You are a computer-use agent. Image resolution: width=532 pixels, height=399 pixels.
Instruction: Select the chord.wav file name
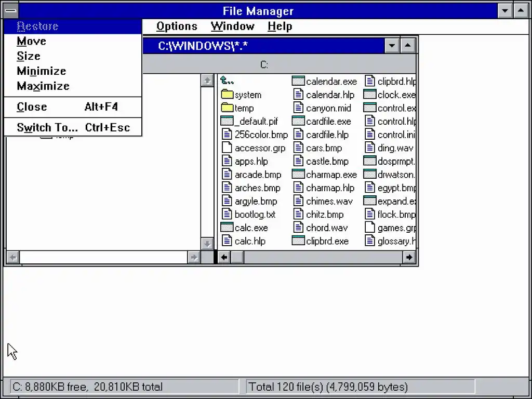pos(327,228)
